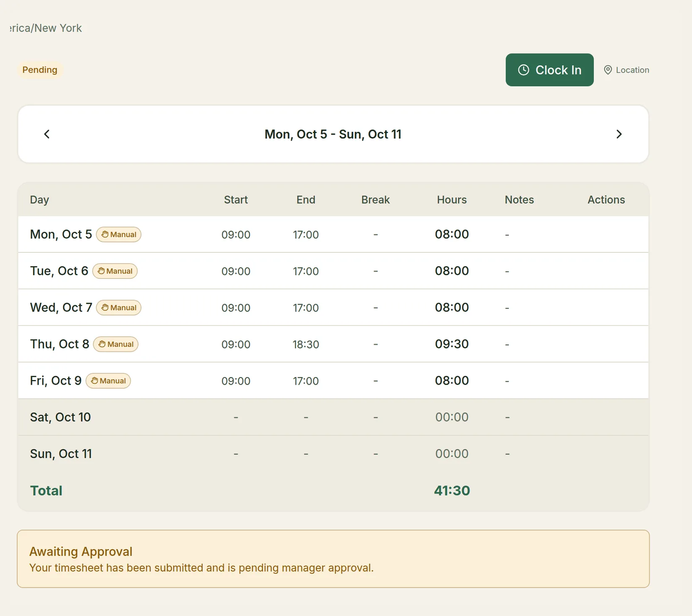Select the Manual badge on Wed, Oct 7
This screenshot has width=692, height=616.
pyautogui.click(x=119, y=307)
